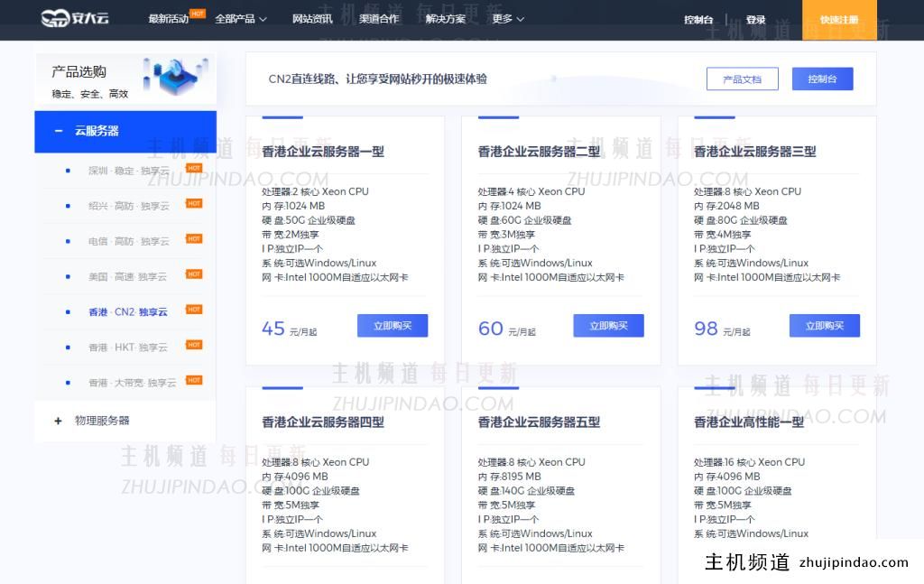Click the 安大云 logo icon
Viewport: 924px width, 584px height.
click(x=56, y=16)
